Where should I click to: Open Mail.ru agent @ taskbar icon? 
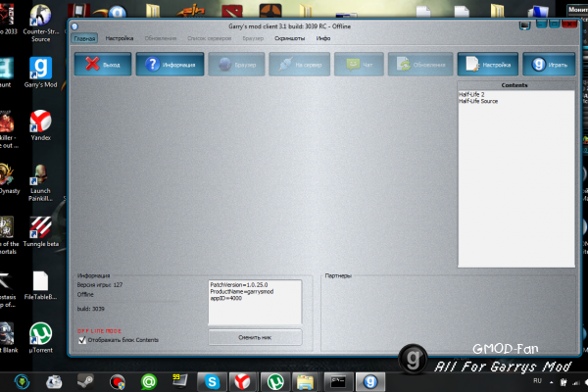tap(149, 382)
